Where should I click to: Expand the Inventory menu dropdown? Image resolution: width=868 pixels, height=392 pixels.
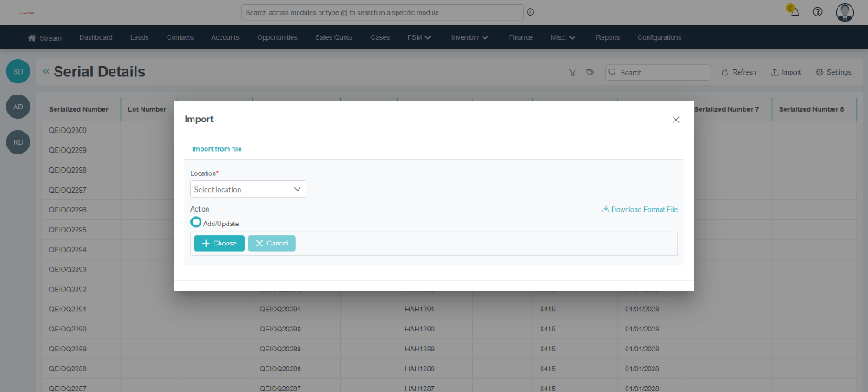click(470, 37)
